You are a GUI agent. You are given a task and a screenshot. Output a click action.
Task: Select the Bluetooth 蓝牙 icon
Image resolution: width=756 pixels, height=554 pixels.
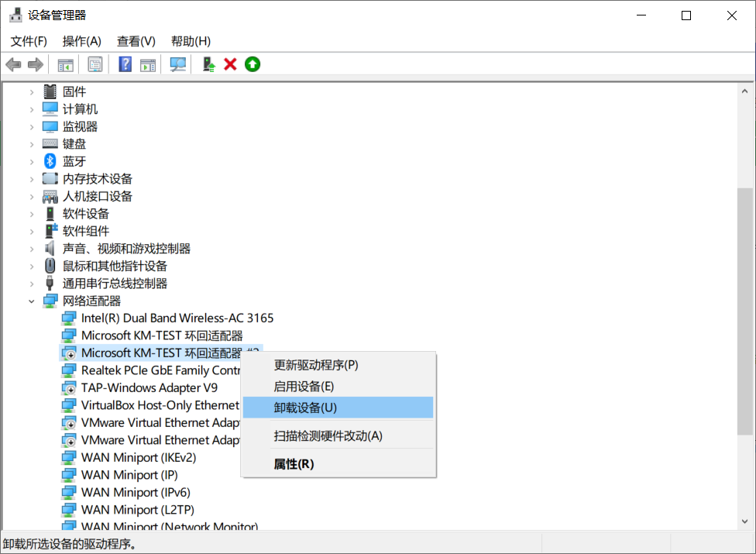(50, 161)
